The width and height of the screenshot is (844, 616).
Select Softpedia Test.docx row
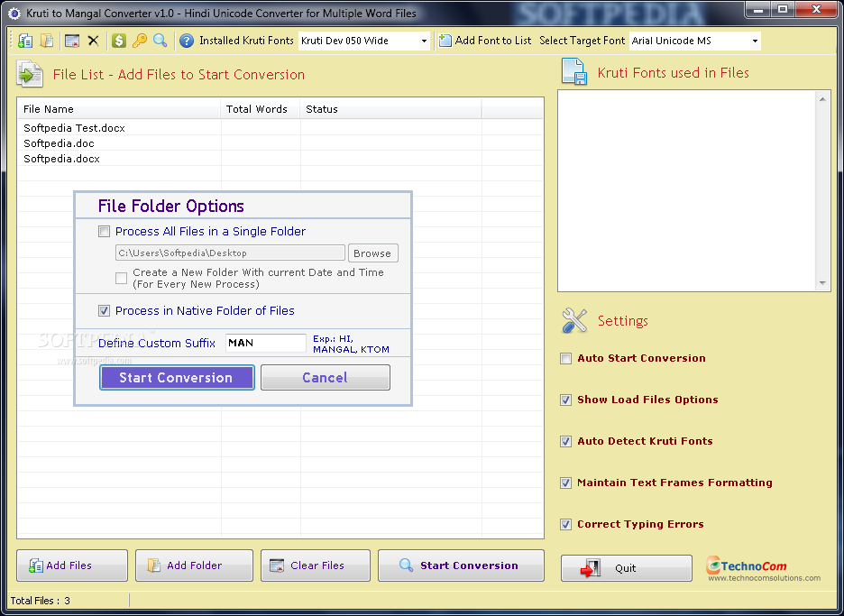tap(280, 128)
